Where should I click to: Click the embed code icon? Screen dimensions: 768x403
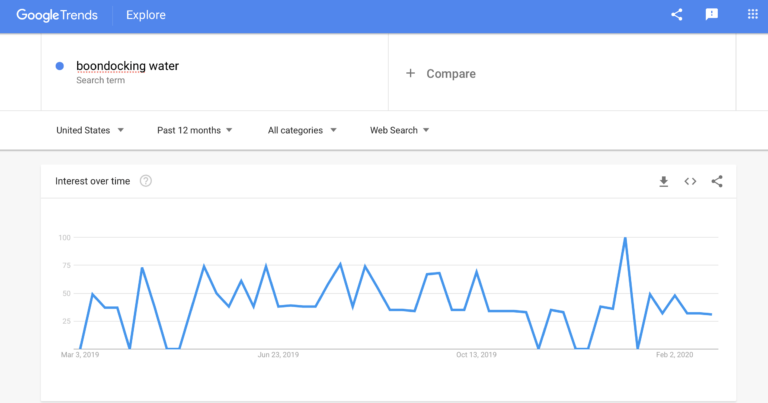coord(690,182)
